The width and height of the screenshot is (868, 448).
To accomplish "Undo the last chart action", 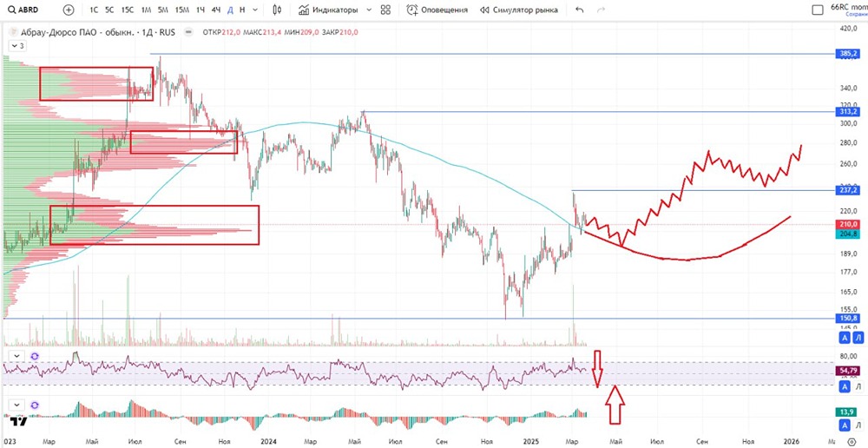I will pos(580,10).
